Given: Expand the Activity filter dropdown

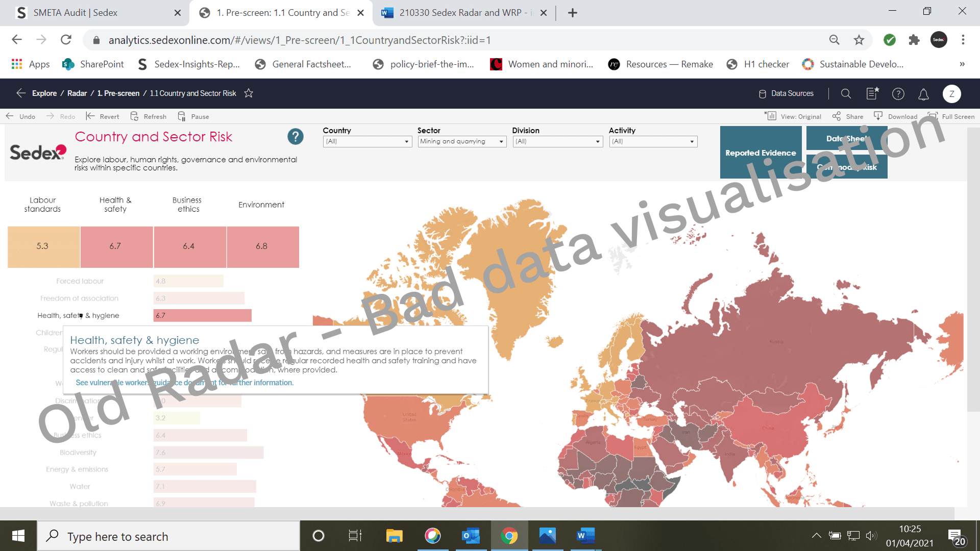Looking at the screenshot, I should [653, 141].
